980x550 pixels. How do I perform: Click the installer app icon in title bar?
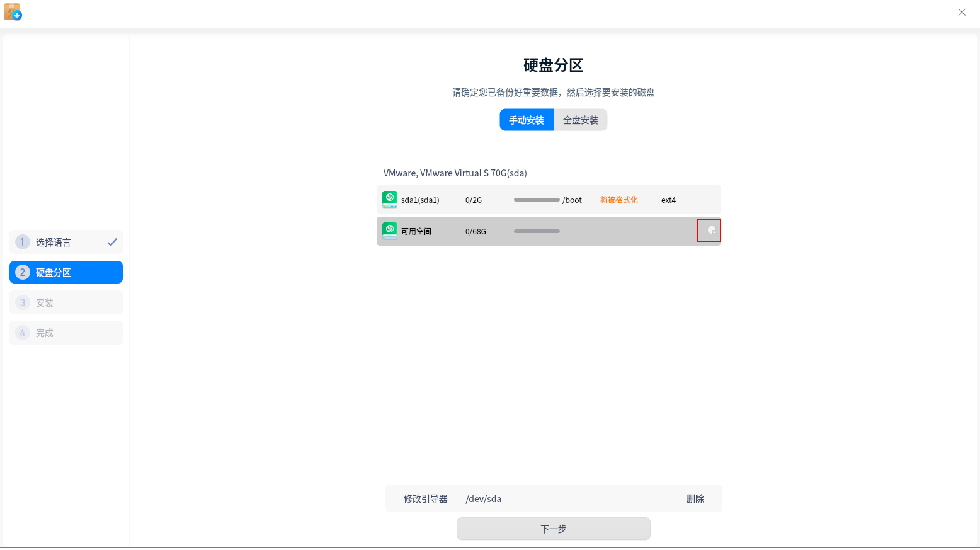tap(13, 11)
